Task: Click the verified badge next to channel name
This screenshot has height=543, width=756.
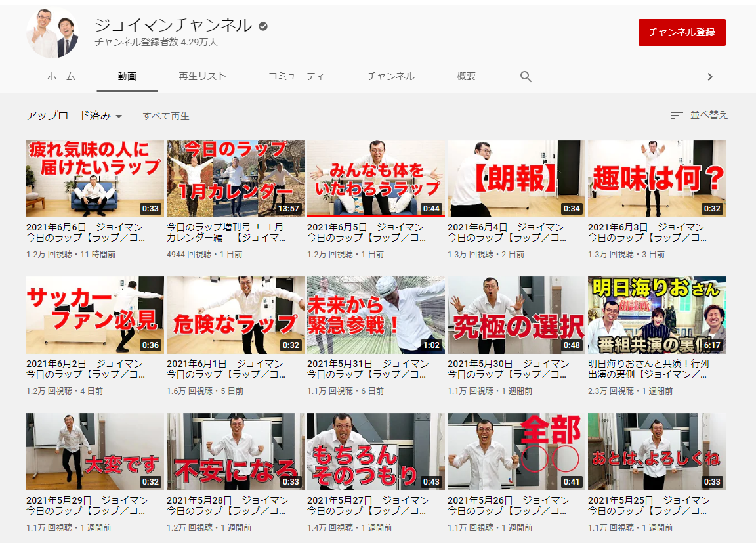Action: point(263,26)
